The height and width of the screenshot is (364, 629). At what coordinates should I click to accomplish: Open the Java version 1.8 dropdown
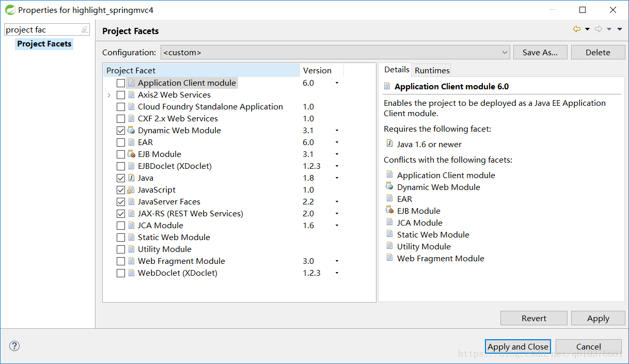[337, 178]
